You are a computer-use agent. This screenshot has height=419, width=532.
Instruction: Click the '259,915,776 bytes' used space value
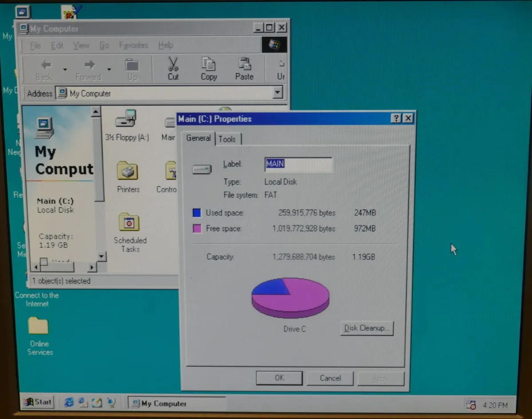(x=307, y=213)
